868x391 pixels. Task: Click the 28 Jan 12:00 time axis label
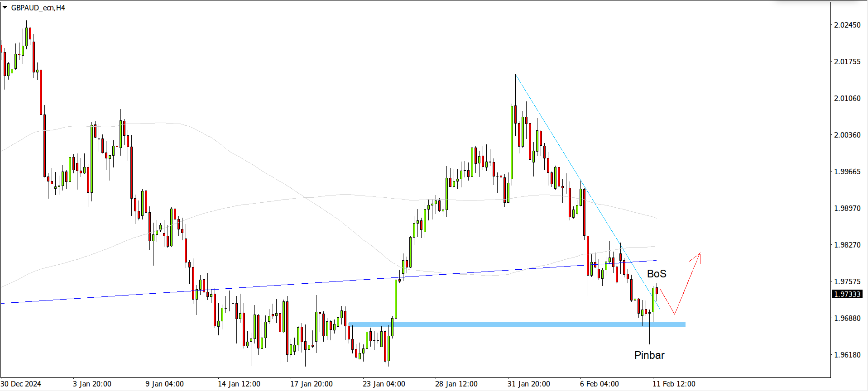click(x=456, y=384)
